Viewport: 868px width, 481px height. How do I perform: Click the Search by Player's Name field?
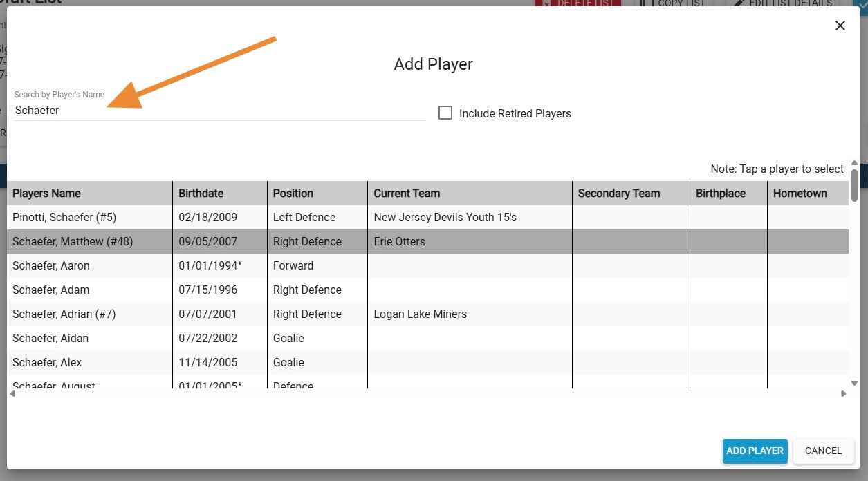(219, 110)
